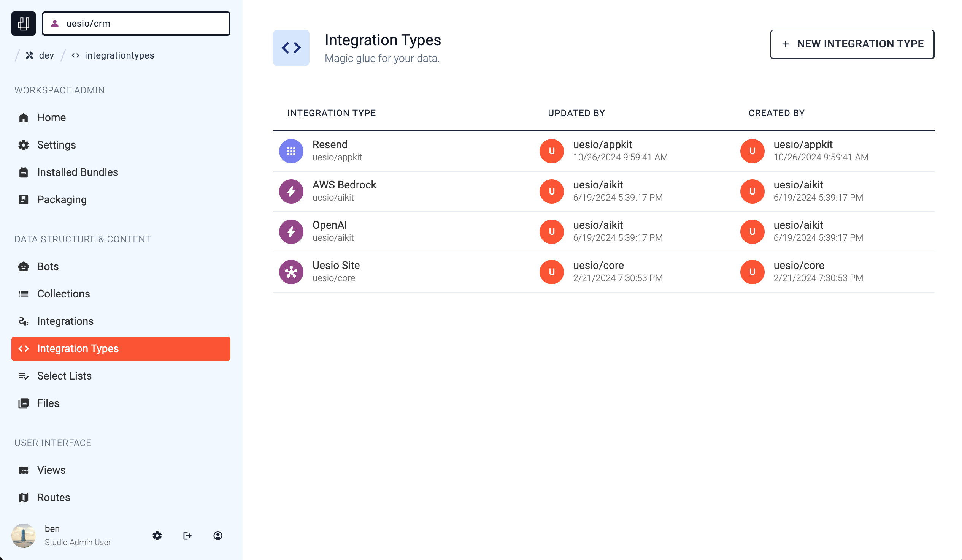Click Updated By avatar in AWS Bedrock row

551,191
